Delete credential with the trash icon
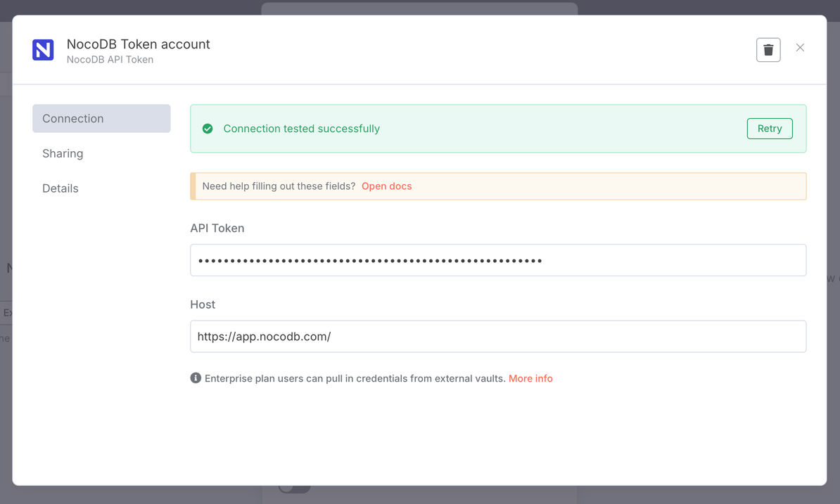Screen dimensions: 840x504 tap(768, 50)
